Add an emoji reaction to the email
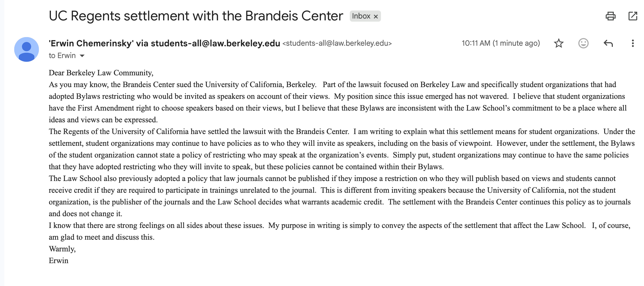644x286 pixels. pyautogui.click(x=583, y=43)
